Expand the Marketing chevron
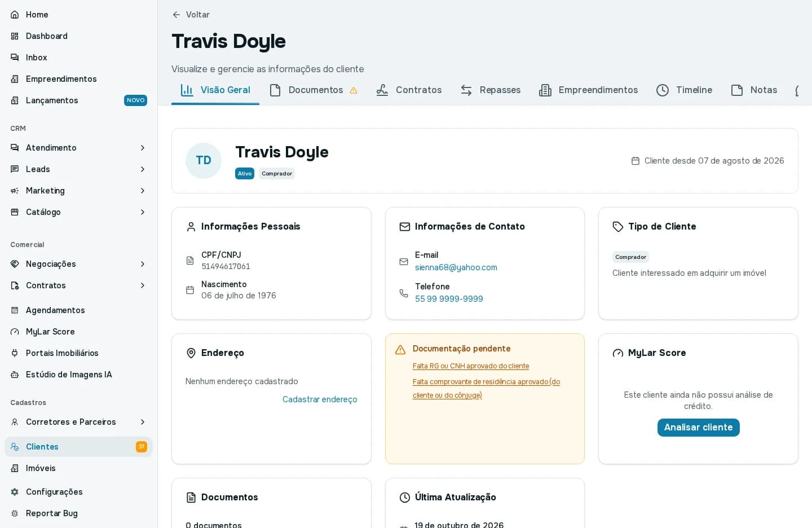Image resolution: width=812 pixels, height=528 pixels. click(143, 191)
